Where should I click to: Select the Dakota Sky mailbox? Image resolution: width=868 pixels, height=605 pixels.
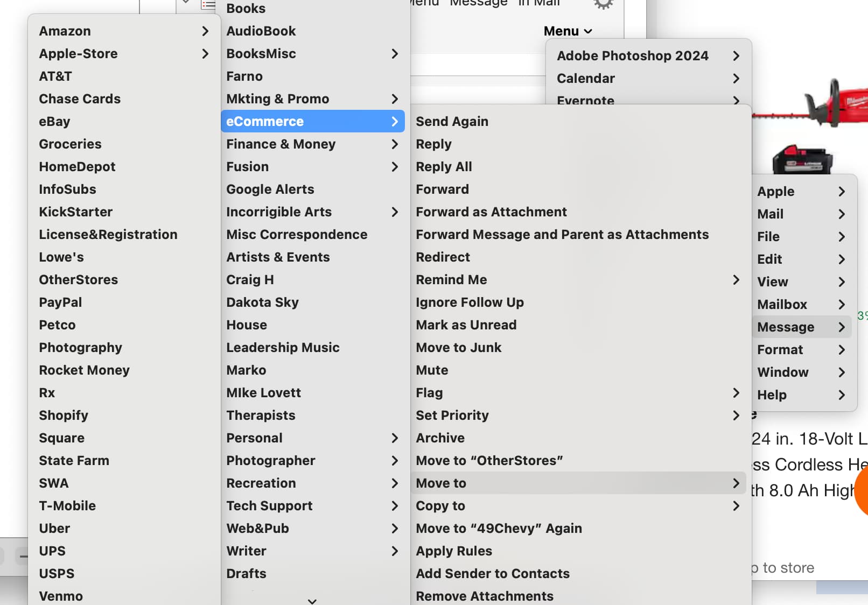coord(313,302)
